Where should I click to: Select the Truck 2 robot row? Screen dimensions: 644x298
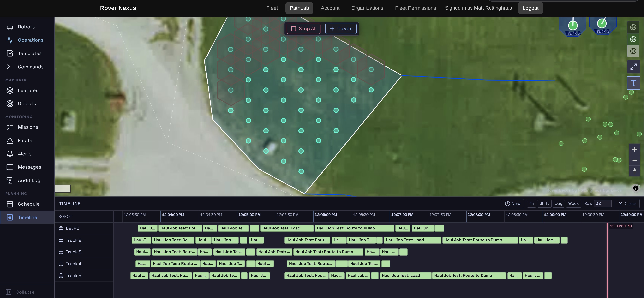point(84,240)
